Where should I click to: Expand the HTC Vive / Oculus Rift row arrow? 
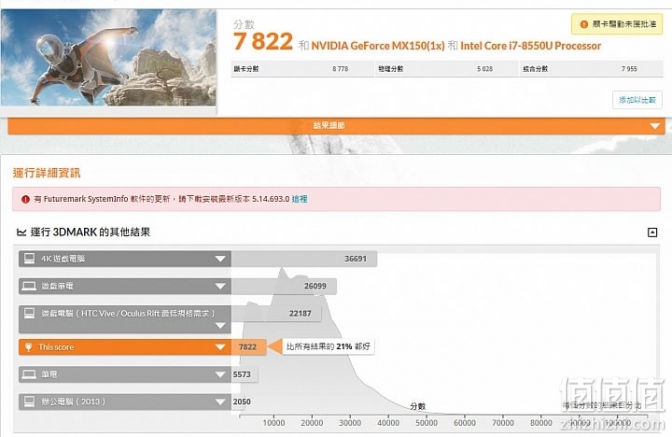220,326
